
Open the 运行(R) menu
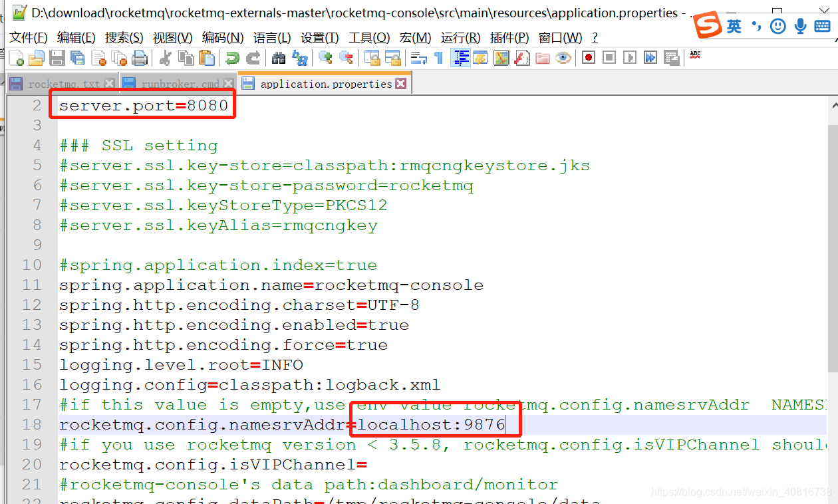pyautogui.click(x=461, y=37)
